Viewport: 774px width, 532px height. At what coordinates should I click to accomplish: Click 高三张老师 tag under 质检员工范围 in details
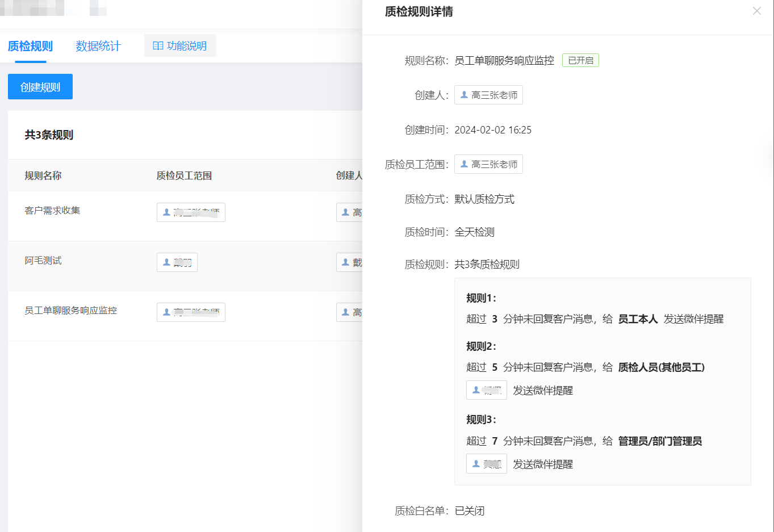(x=488, y=164)
